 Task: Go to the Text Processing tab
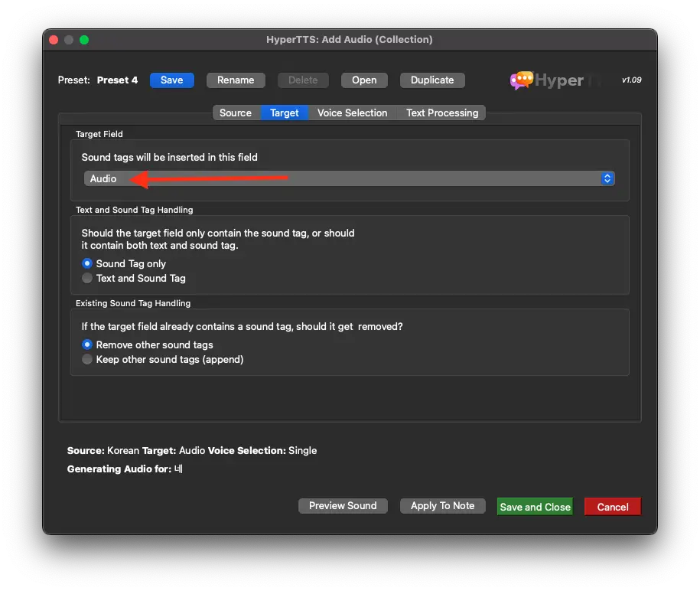pos(442,113)
